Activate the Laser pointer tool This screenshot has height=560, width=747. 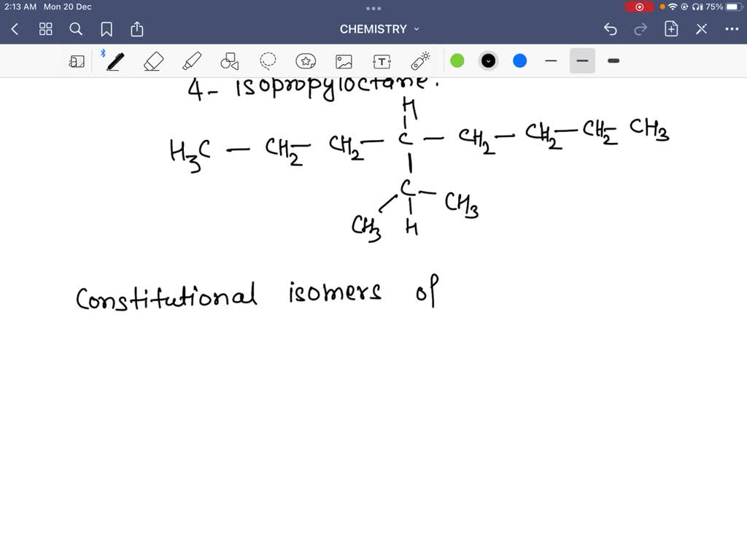pos(419,61)
